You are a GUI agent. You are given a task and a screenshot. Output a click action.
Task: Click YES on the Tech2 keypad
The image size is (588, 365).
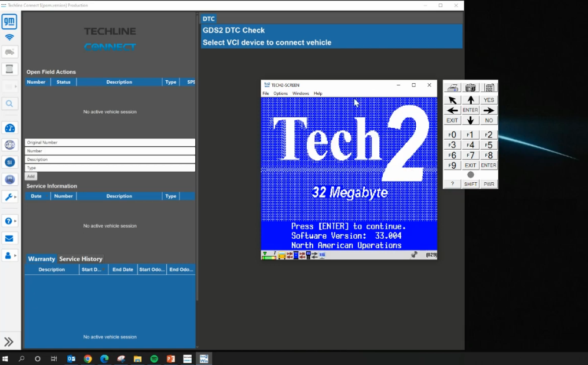[x=489, y=100]
